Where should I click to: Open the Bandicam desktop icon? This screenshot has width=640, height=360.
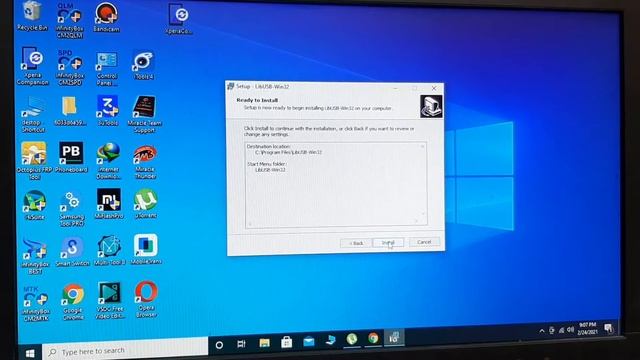[107, 17]
